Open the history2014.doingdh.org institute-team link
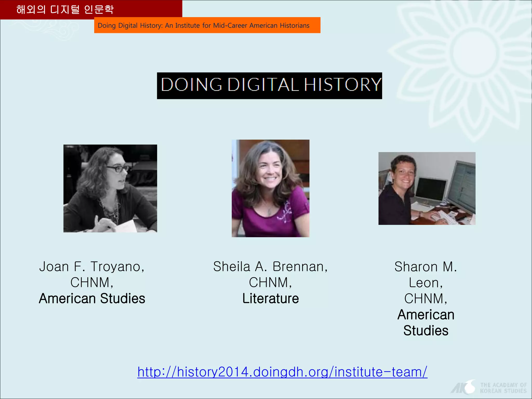This screenshot has height=399, width=532. 282,372
